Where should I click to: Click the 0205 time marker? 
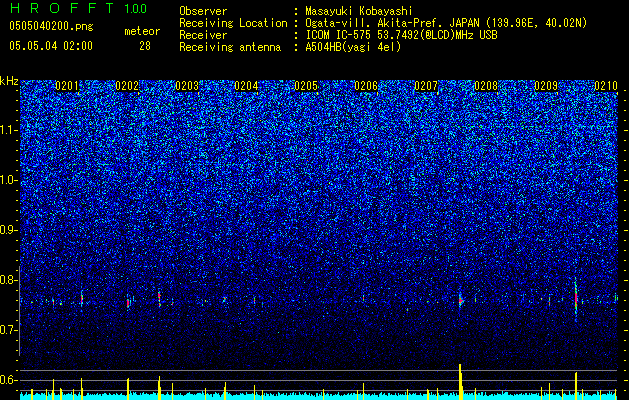[306, 86]
